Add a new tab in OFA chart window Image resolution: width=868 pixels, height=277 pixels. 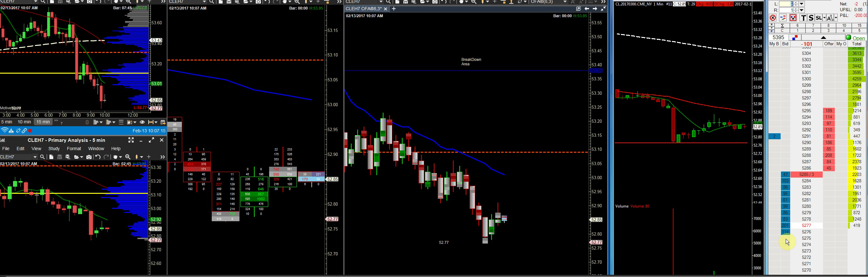point(394,9)
